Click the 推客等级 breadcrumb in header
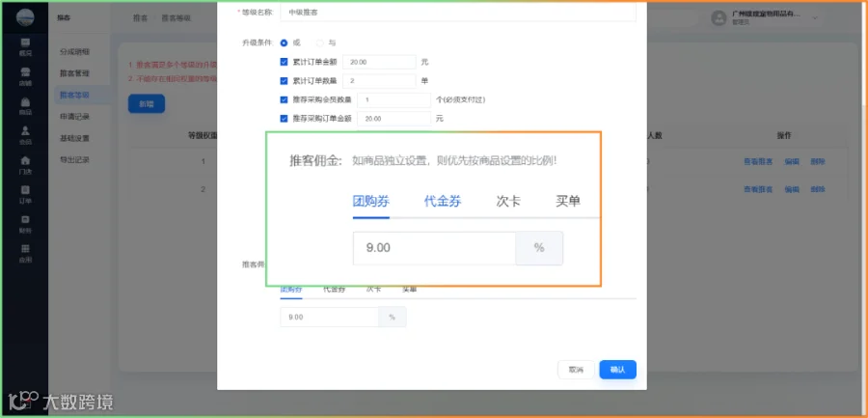This screenshot has height=418, width=868. [x=176, y=17]
